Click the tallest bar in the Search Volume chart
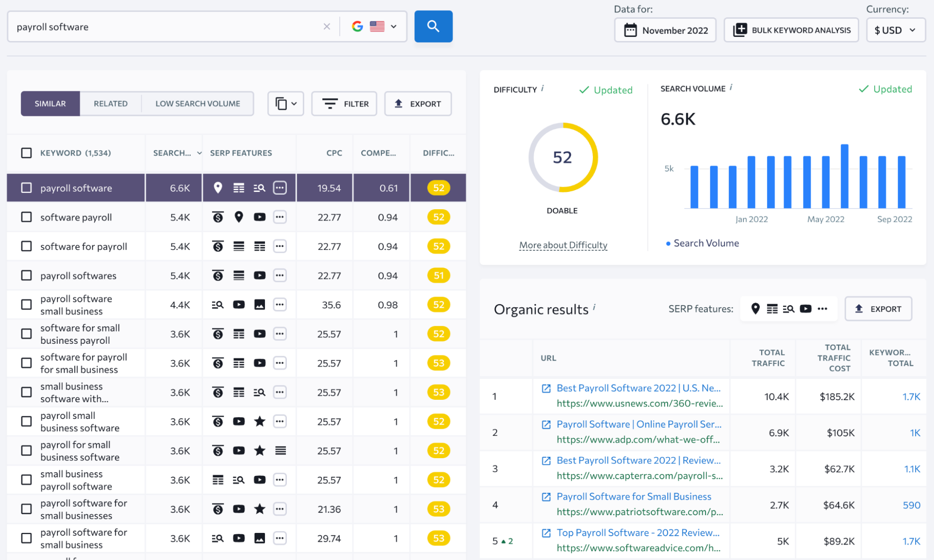The width and height of the screenshot is (934, 560). (844, 176)
